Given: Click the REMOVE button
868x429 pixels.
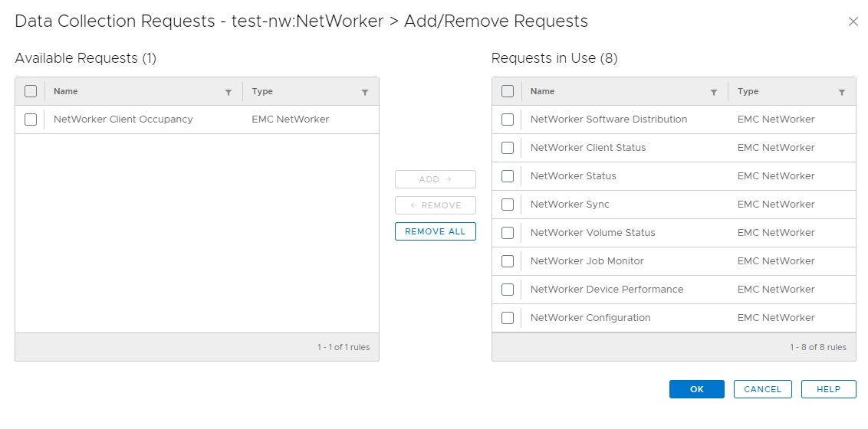Looking at the screenshot, I should point(435,205).
